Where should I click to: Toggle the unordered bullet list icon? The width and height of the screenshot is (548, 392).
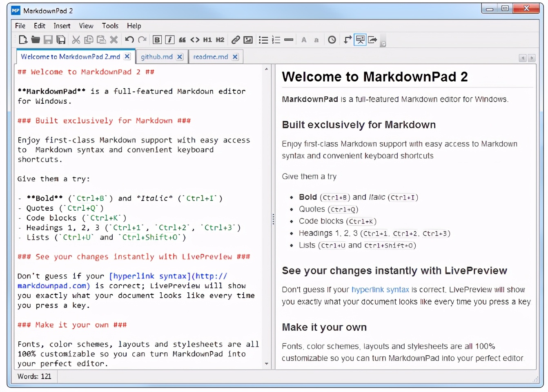click(x=263, y=40)
